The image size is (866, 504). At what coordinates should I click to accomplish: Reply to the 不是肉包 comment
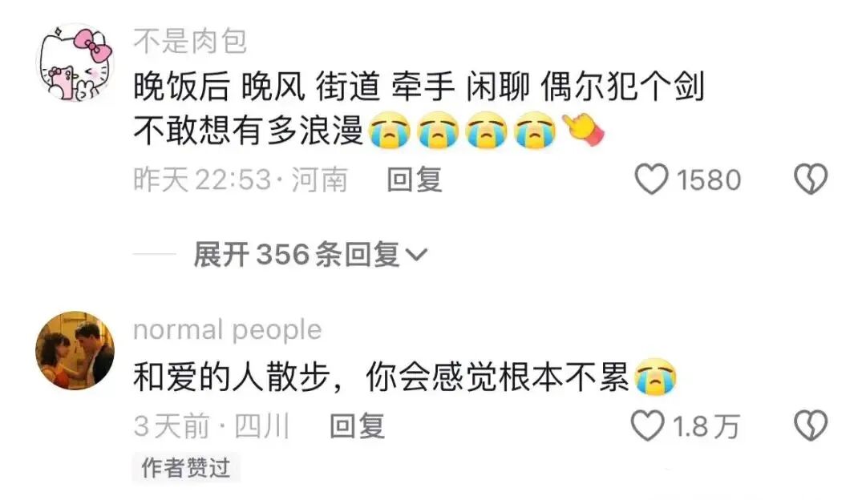415,180
